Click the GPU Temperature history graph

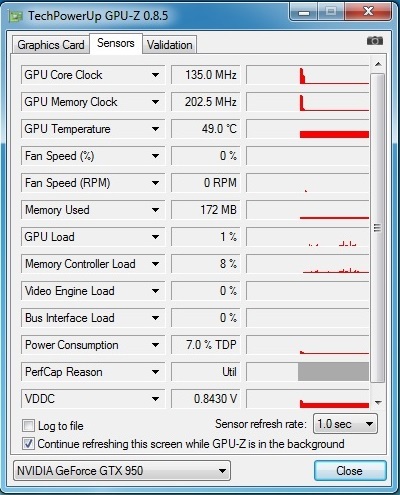307,129
